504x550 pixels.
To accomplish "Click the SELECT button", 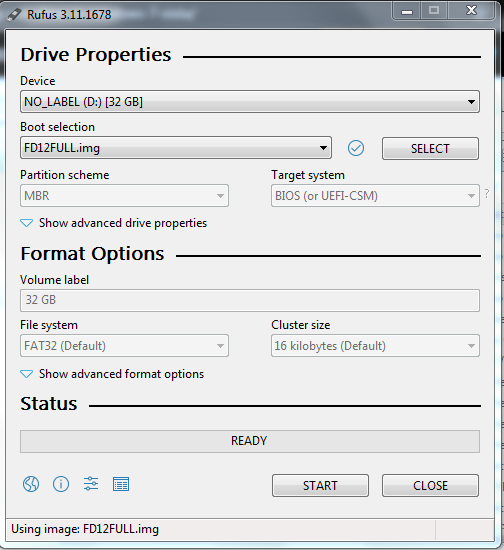I will (430, 149).
